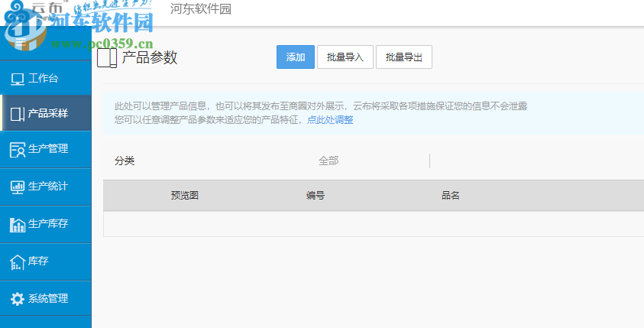Click the 产品参数 heading device icon

[x=107, y=58]
